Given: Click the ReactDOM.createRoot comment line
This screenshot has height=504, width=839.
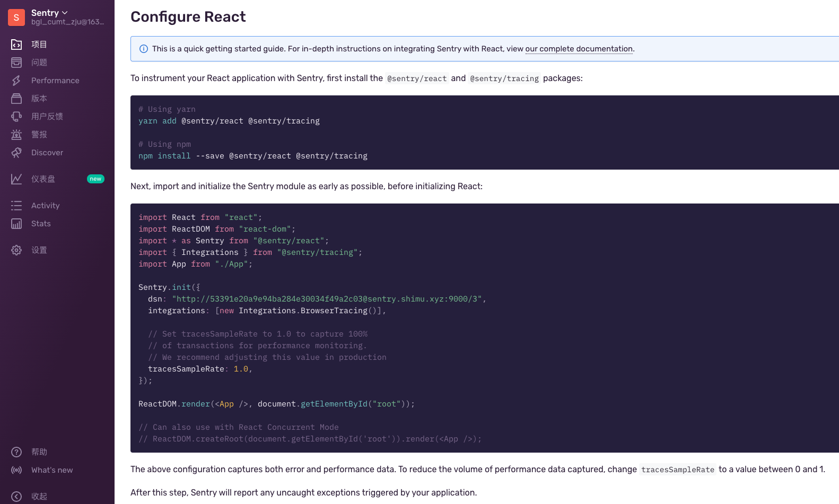Looking at the screenshot, I should click(310, 439).
